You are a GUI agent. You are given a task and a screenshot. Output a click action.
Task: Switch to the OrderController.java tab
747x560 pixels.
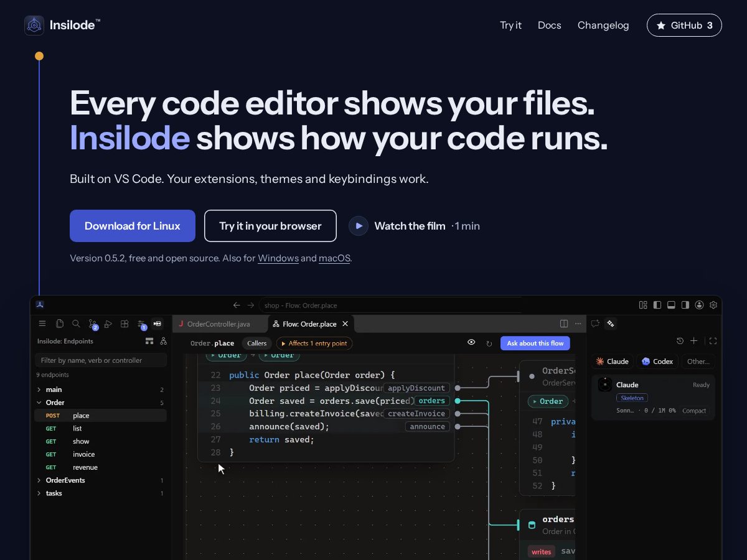click(x=219, y=324)
